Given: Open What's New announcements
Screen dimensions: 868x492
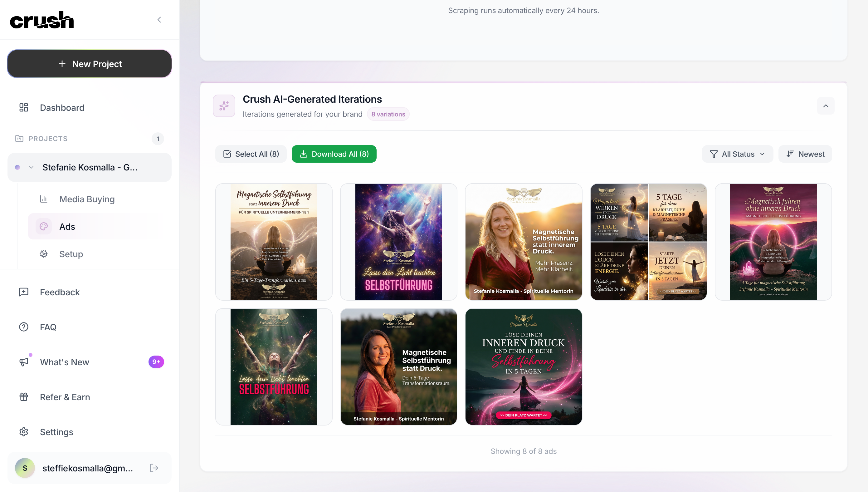Looking at the screenshot, I should (x=90, y=362).
